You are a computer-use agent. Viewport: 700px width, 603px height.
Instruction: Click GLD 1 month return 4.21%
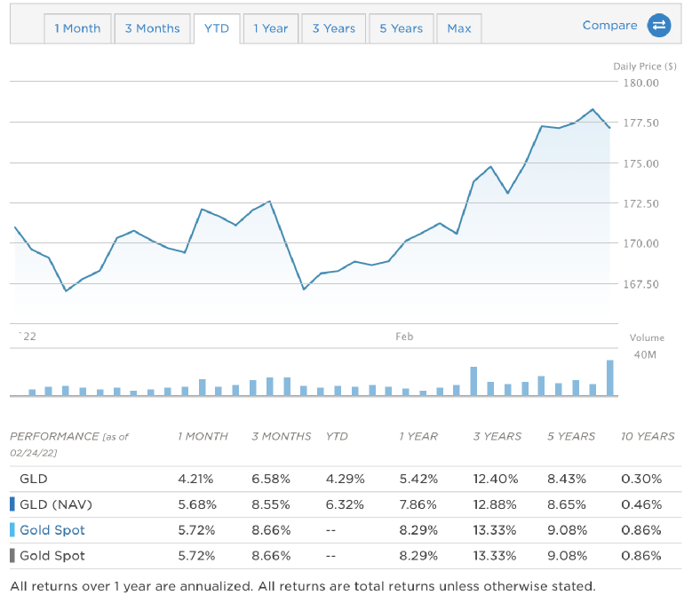click(x=195, y=479)
